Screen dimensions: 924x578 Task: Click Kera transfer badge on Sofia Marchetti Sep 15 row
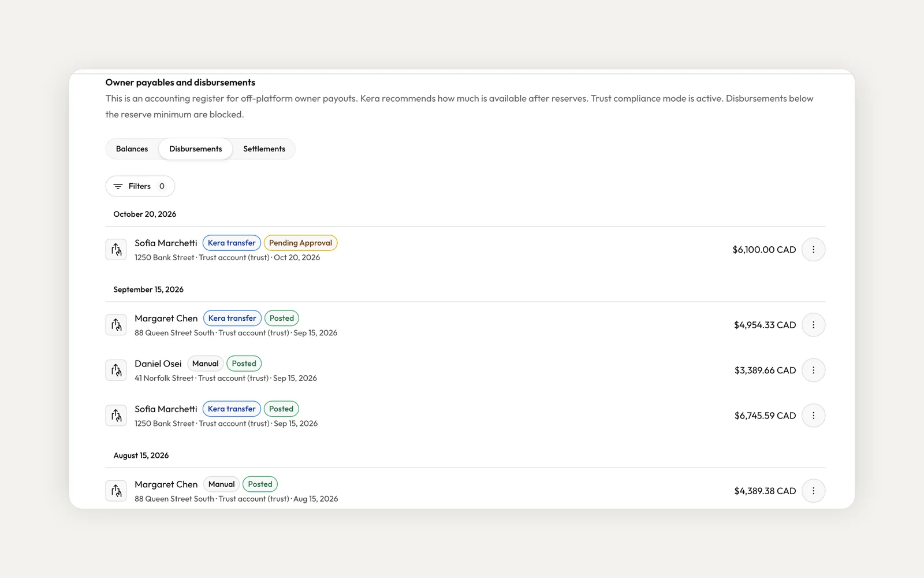point(232,409)
